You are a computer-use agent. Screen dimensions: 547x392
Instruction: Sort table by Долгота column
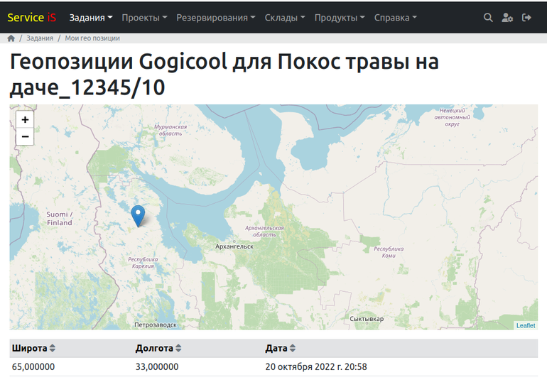tap(158, 348)
